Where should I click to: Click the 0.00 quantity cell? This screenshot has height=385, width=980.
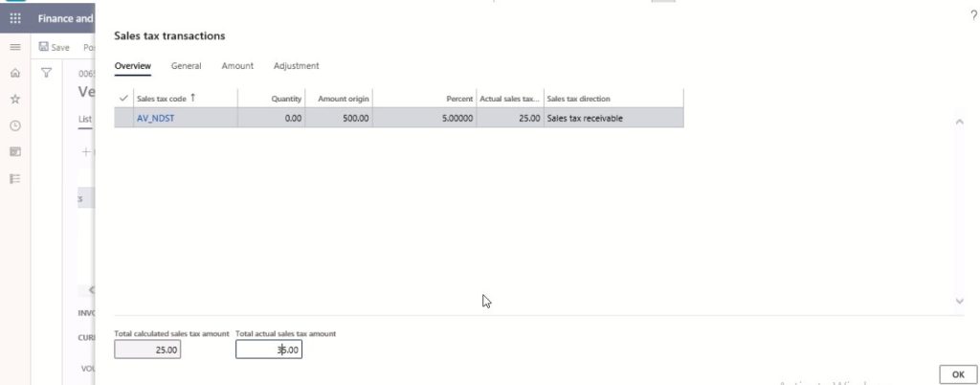[x=271, y=118]
